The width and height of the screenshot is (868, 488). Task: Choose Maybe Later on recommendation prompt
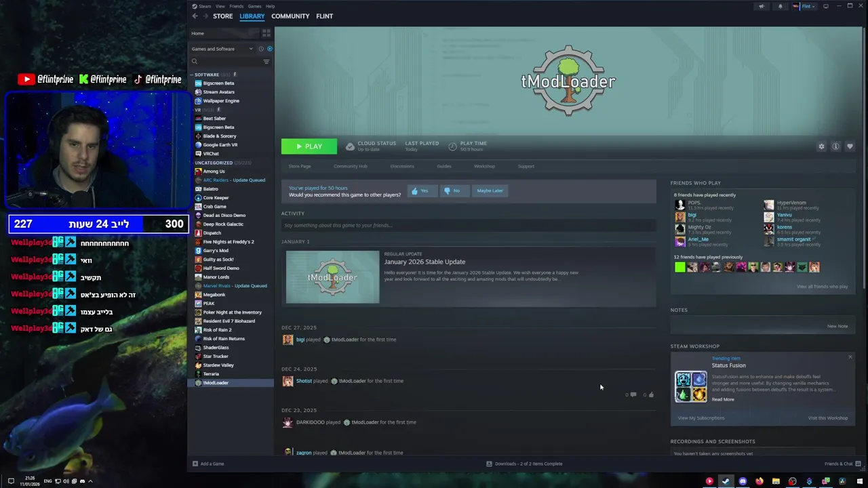490,190
